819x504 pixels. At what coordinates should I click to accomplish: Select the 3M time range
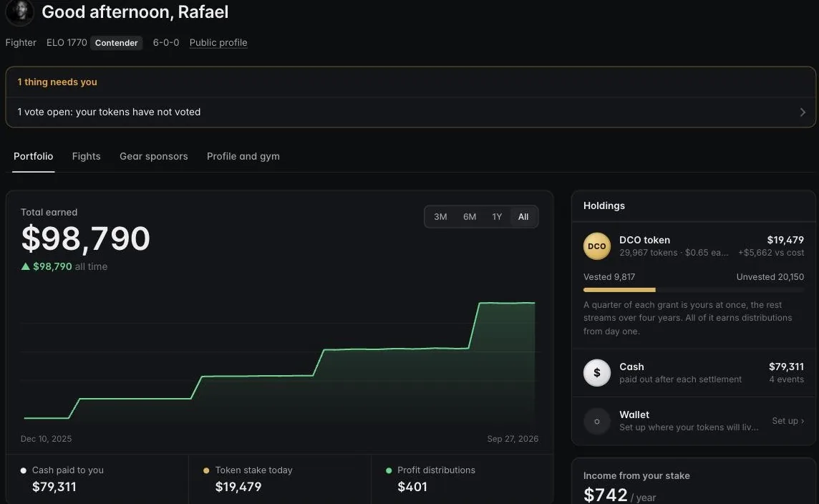(440, 217)
